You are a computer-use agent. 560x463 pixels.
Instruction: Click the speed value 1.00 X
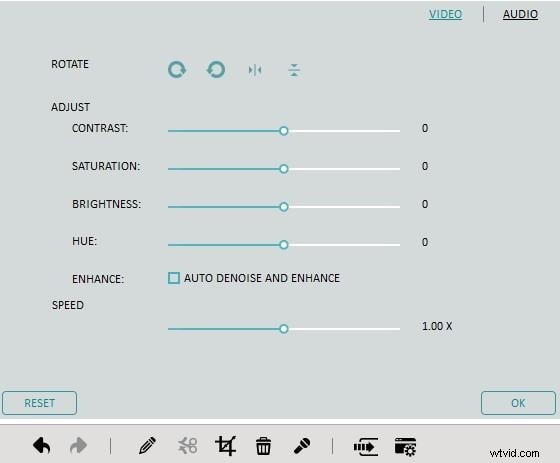click(437, 326)
